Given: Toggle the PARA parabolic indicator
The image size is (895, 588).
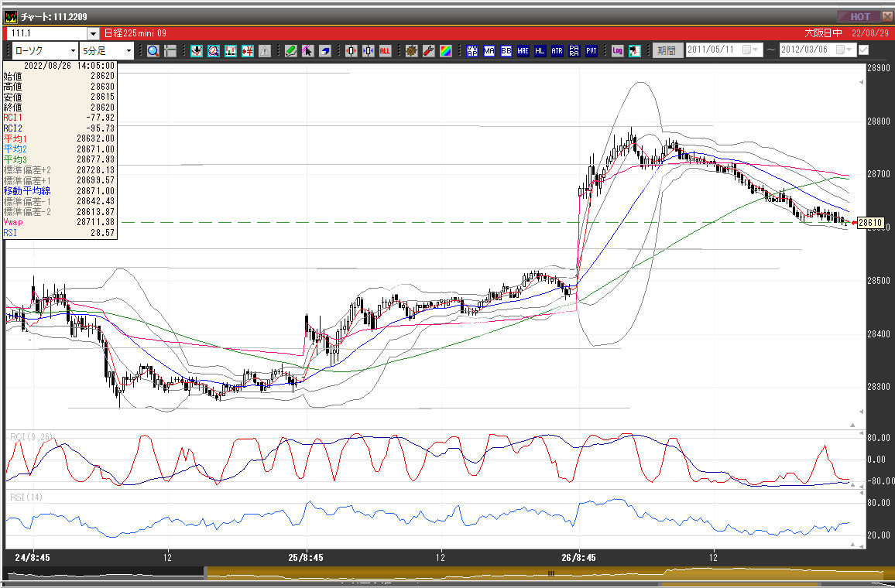Looking at the screenshot, I should coord(574,51).
